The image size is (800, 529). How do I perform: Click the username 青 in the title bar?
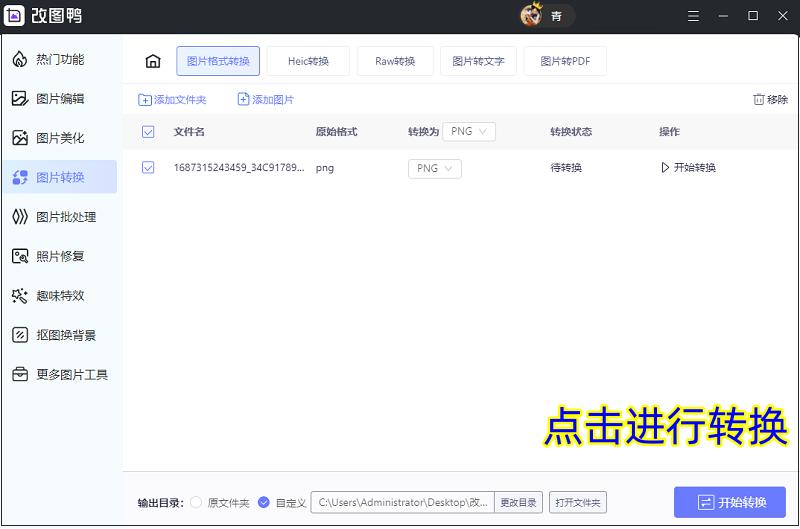pos(556,16)
